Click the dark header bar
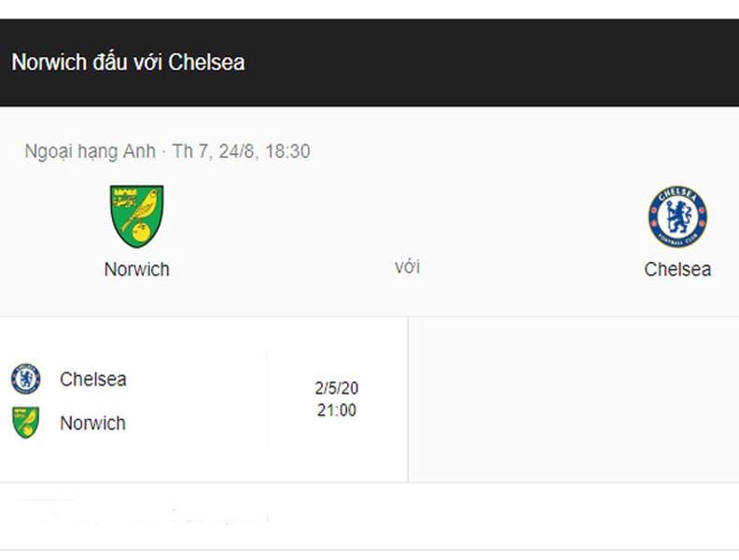 369,63
